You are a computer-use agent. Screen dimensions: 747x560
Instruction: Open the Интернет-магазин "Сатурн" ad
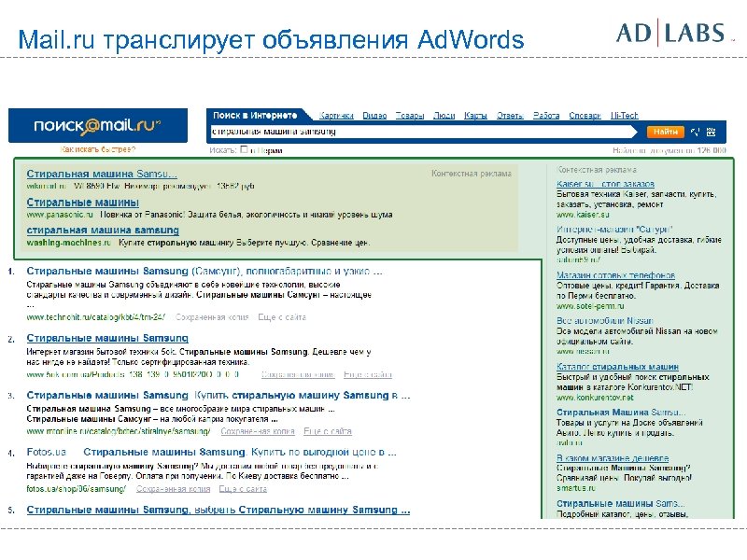(614, 229)
